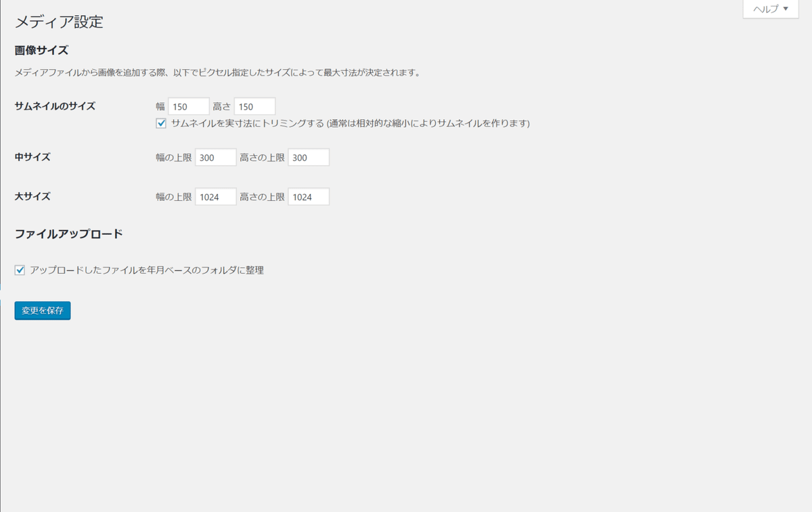Click the 変更を保存 button
The image size is (812, 512).
43,310
